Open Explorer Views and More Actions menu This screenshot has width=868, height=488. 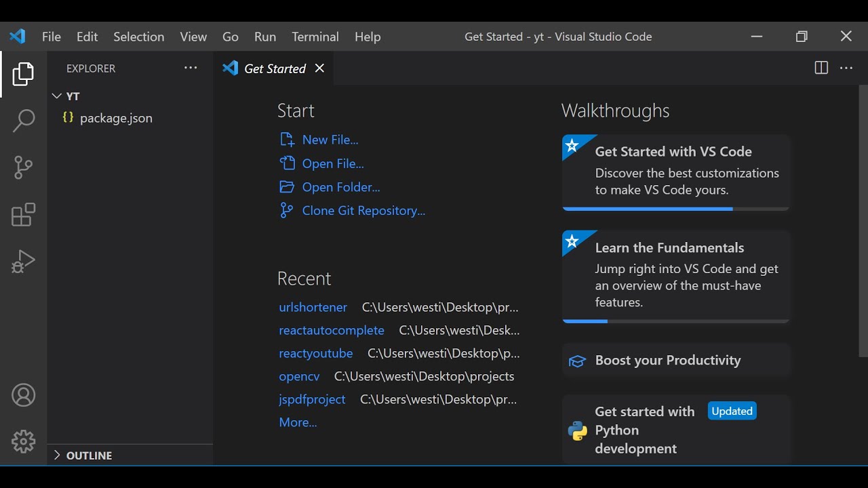(x=191, y=68)
